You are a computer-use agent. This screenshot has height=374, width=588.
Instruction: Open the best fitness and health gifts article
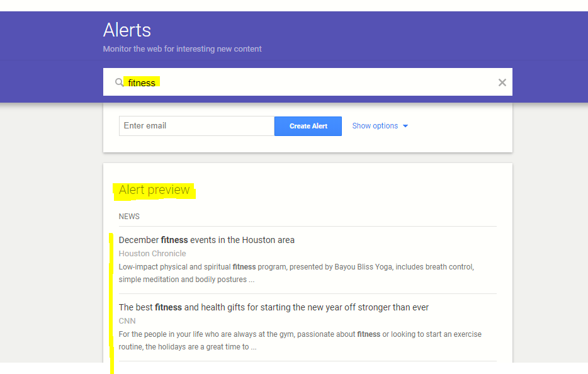point(273,307)
